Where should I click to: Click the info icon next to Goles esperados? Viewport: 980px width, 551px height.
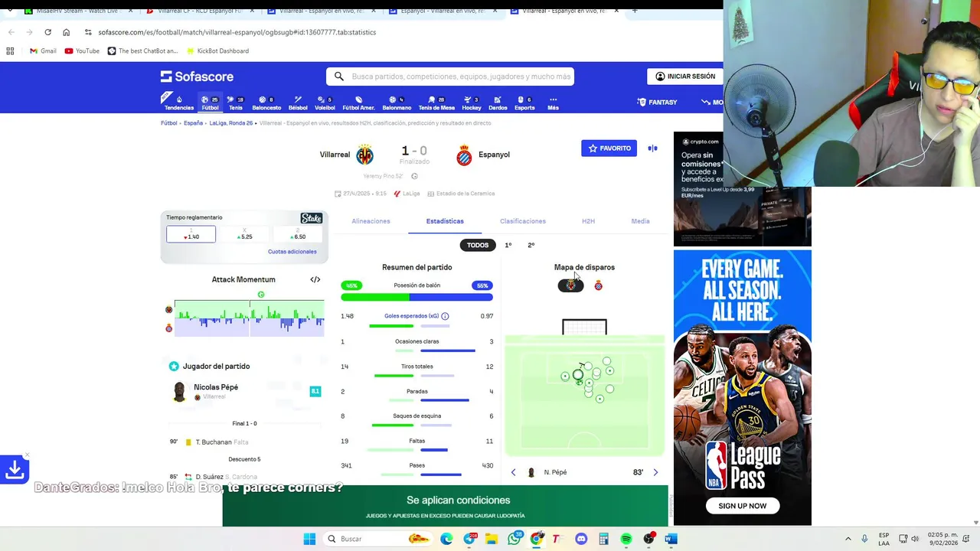445,316
